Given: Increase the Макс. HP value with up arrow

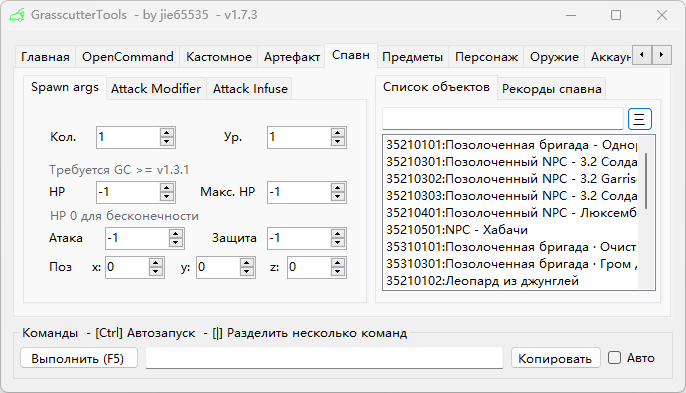Looking at the screenshot, I should [337, 188].
